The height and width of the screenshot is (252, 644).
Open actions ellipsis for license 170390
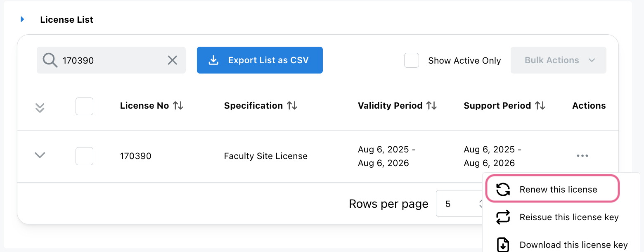582,156
